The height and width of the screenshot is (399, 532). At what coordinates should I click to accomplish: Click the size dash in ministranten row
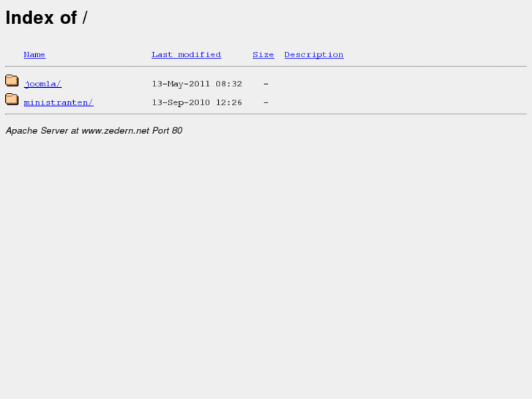(x=266, y=102)
